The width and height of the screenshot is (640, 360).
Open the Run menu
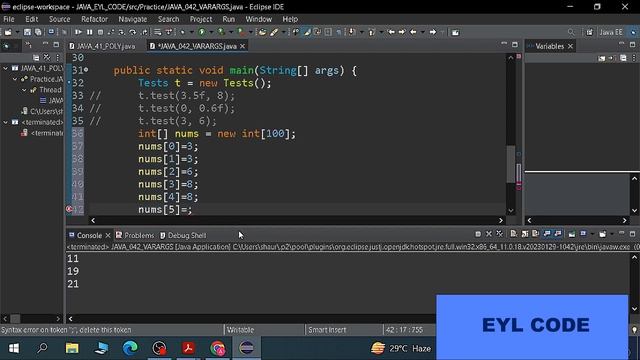[229, 19]
